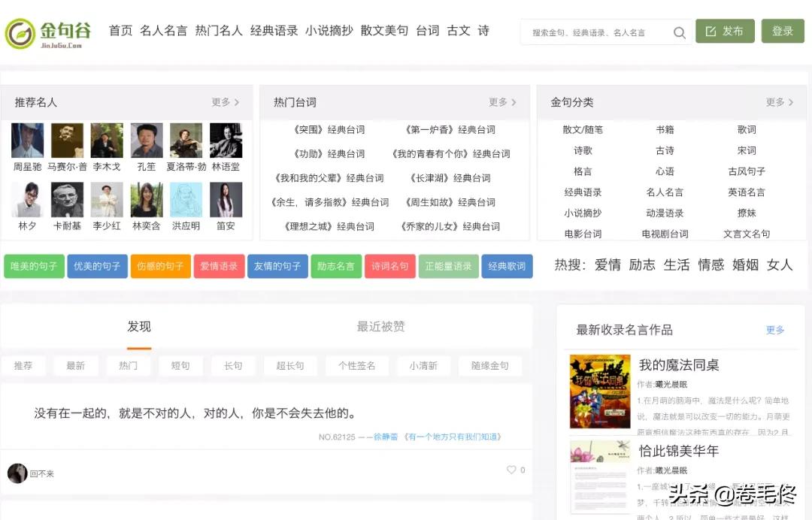Click the 我的魔法同桌 book cover thumbnail

(598, 391)
